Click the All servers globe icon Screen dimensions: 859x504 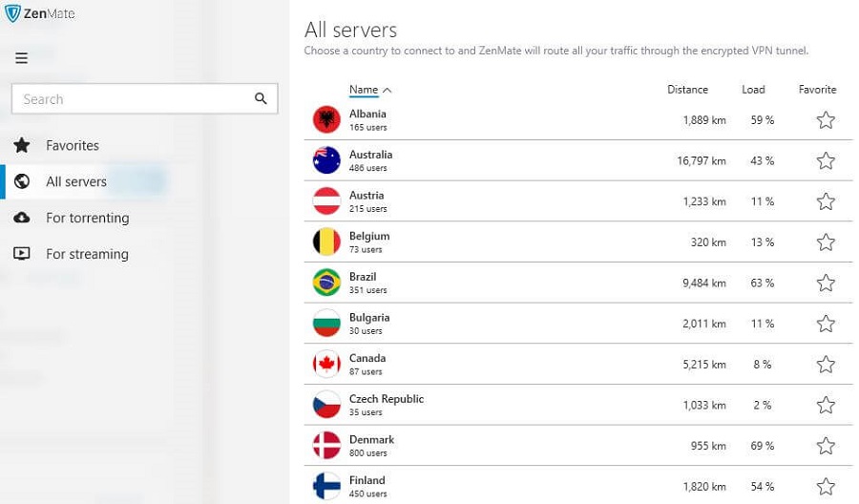point(22,181)
